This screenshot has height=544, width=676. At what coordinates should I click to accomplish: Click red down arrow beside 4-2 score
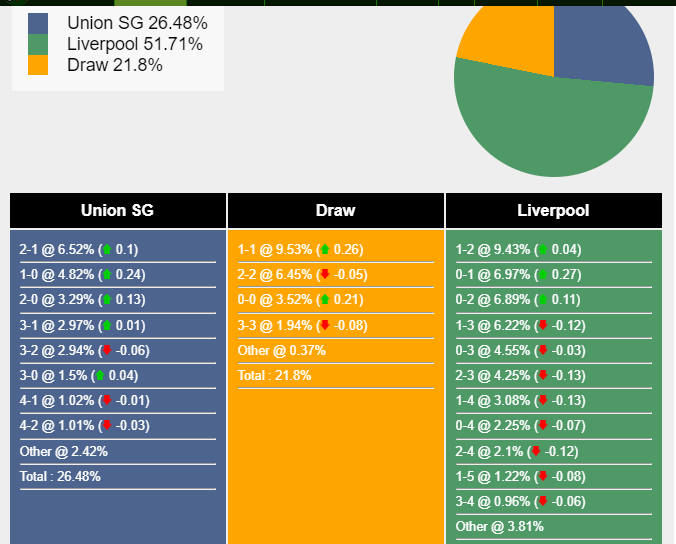pos(107,427)
